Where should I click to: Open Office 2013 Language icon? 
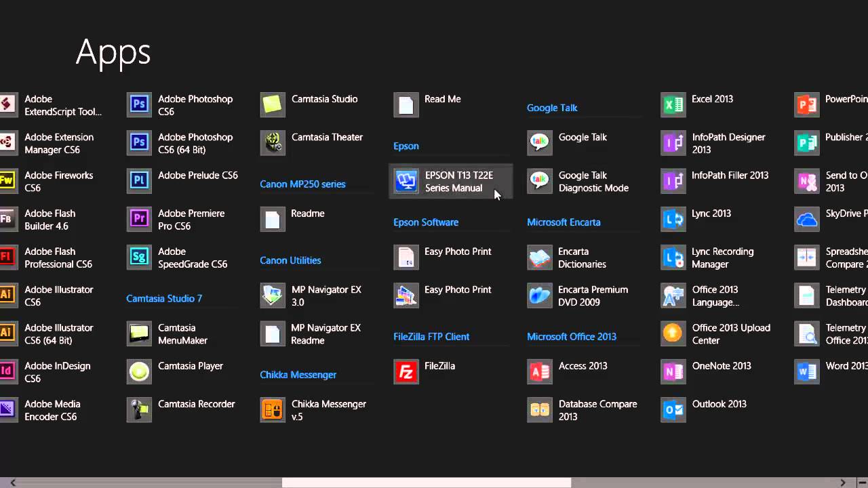click(x=673, y=296)
